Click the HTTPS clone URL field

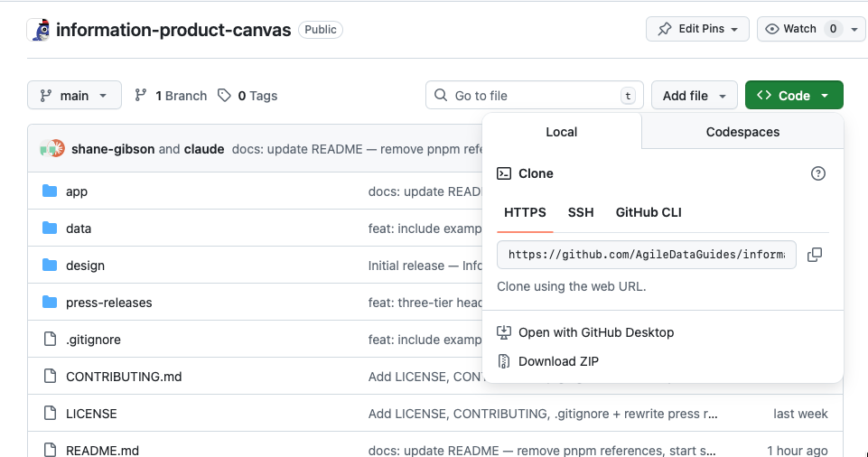646,255
